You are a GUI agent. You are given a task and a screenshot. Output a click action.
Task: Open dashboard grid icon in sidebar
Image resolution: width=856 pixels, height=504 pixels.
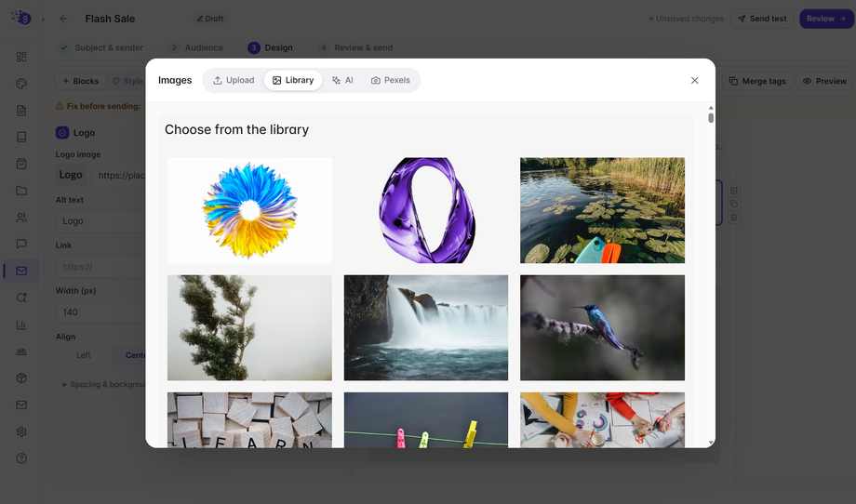21,57
